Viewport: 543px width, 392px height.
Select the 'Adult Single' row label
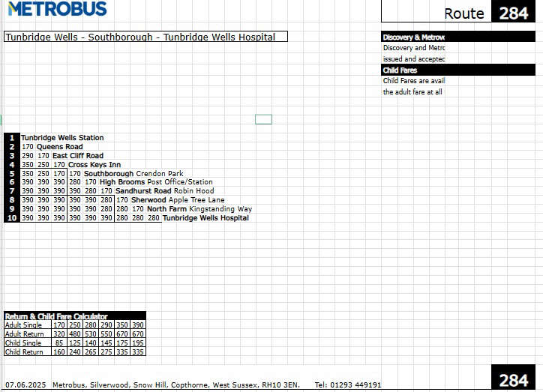(x=23, y=325)
